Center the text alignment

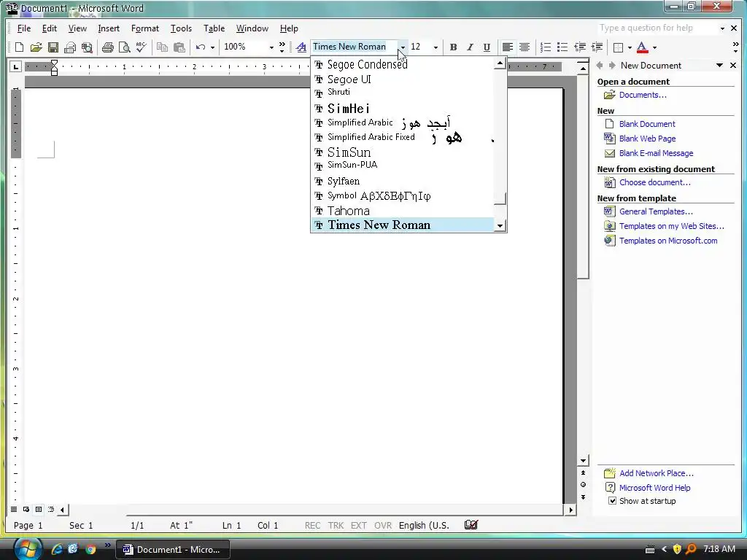(524, 47)
